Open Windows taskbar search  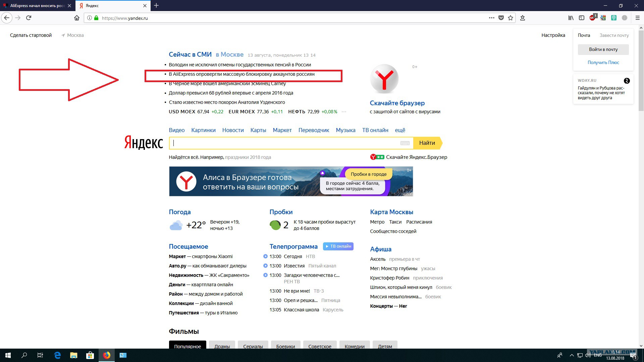pos(24,355)
